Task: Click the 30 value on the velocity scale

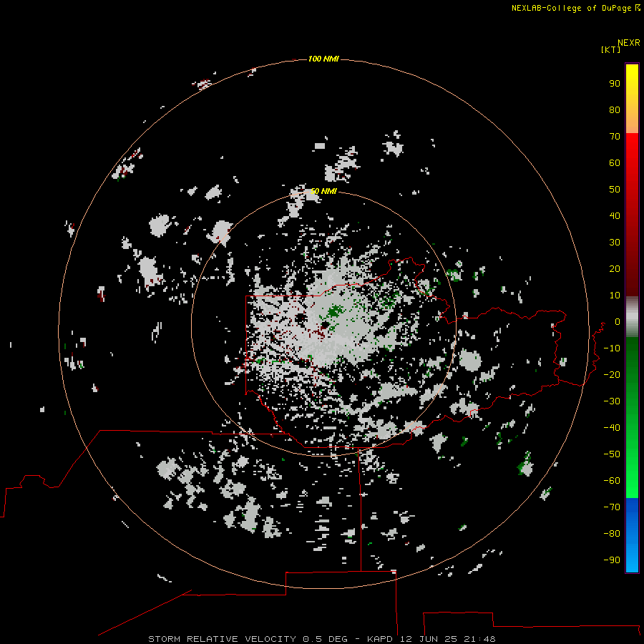Action: (615, 243)
